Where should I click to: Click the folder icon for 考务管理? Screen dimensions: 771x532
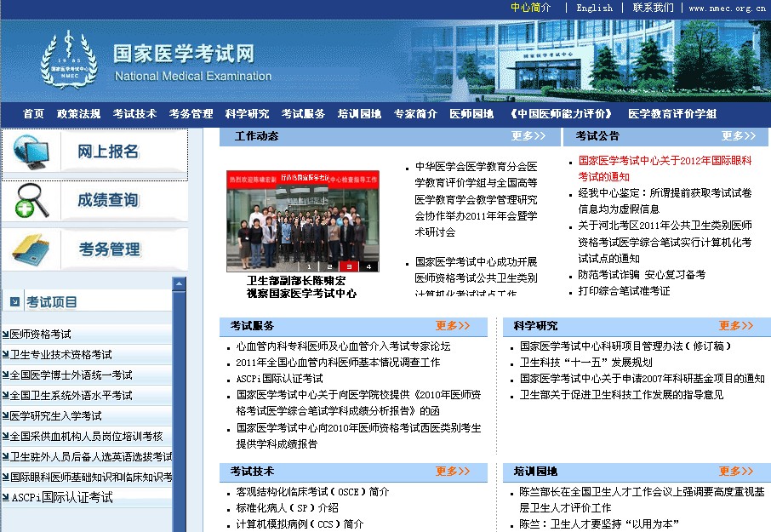coord(31,249)
